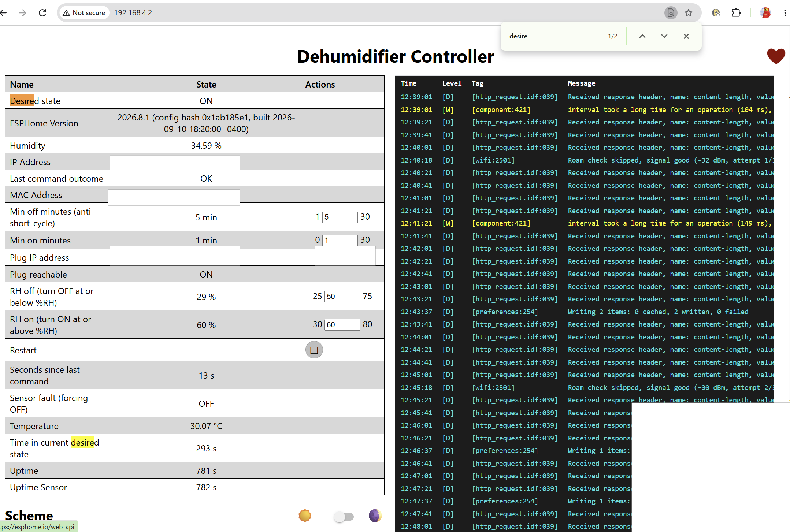
Task: Click the 12:40:18 wifi Roam check log line
Action: click(x=587, y=160)
